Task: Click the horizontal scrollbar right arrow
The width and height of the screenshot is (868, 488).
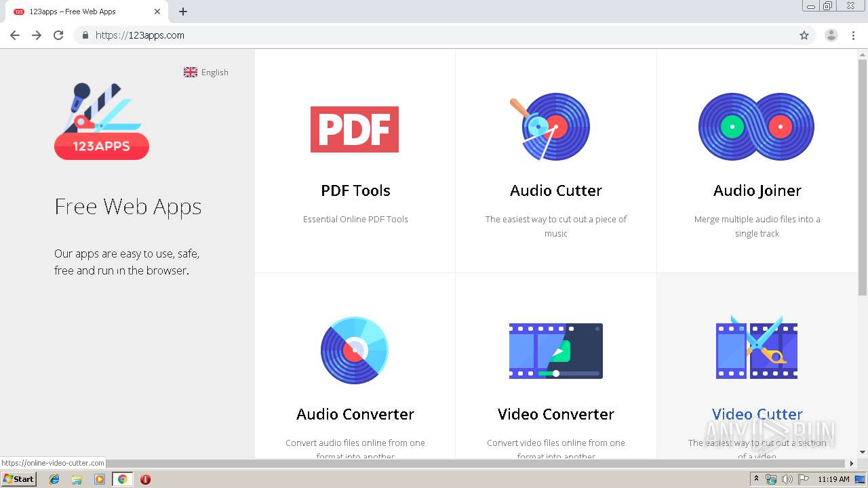Action: click(x=852, y=464)
